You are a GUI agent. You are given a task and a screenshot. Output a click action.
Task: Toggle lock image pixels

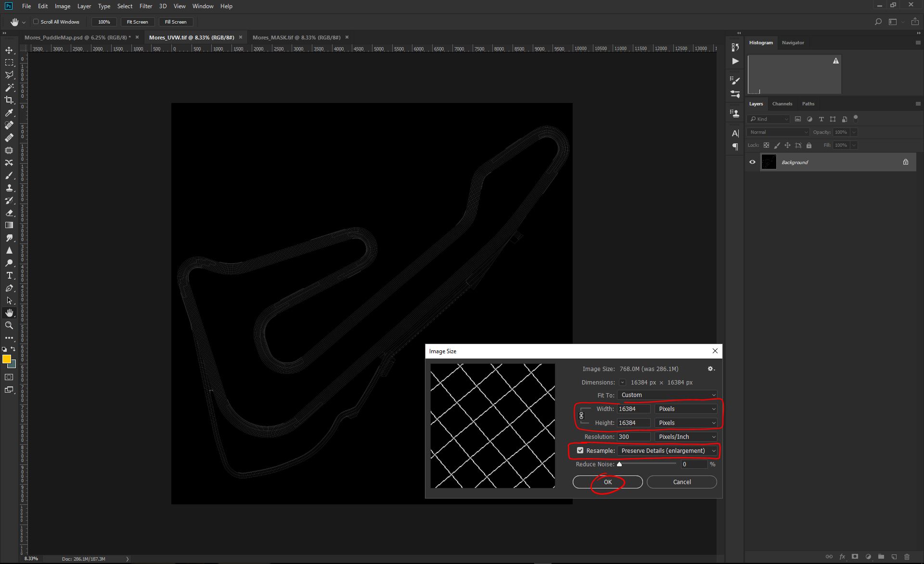click(x=777, y=145)
